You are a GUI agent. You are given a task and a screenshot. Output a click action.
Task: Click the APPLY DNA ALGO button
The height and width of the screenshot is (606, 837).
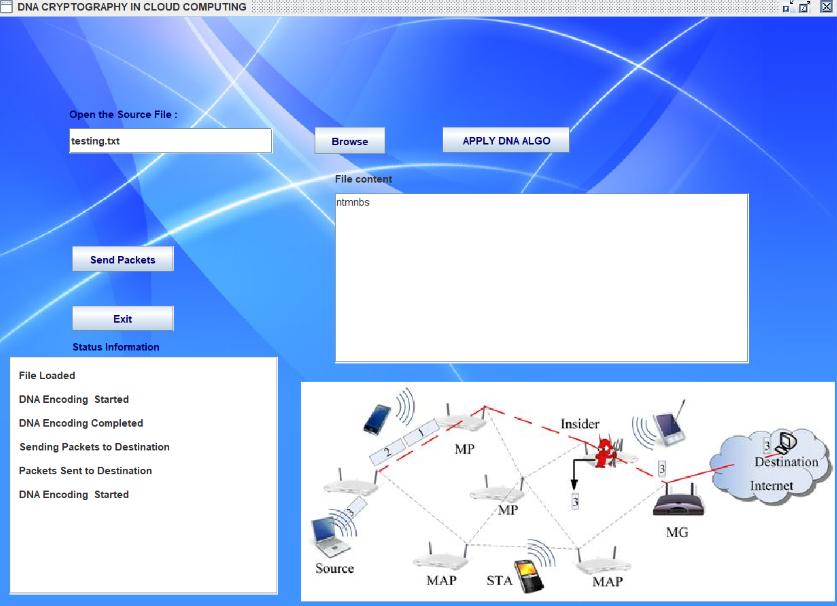[505, 141]
